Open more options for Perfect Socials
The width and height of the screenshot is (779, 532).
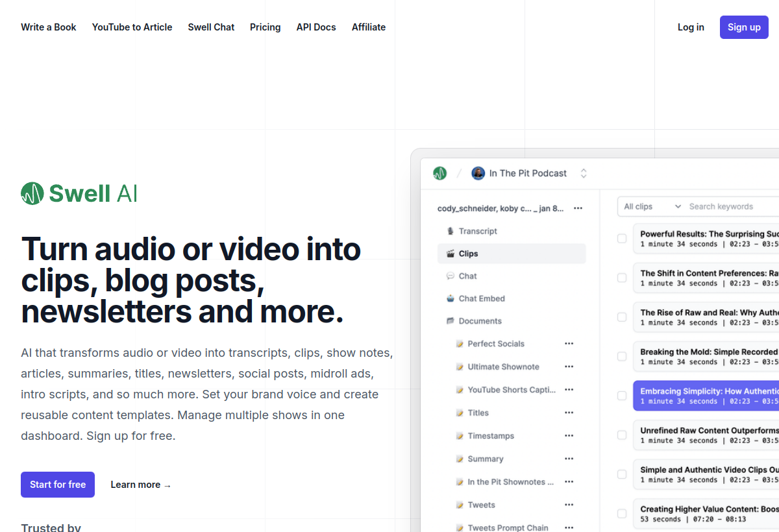(x=569, y=343)
